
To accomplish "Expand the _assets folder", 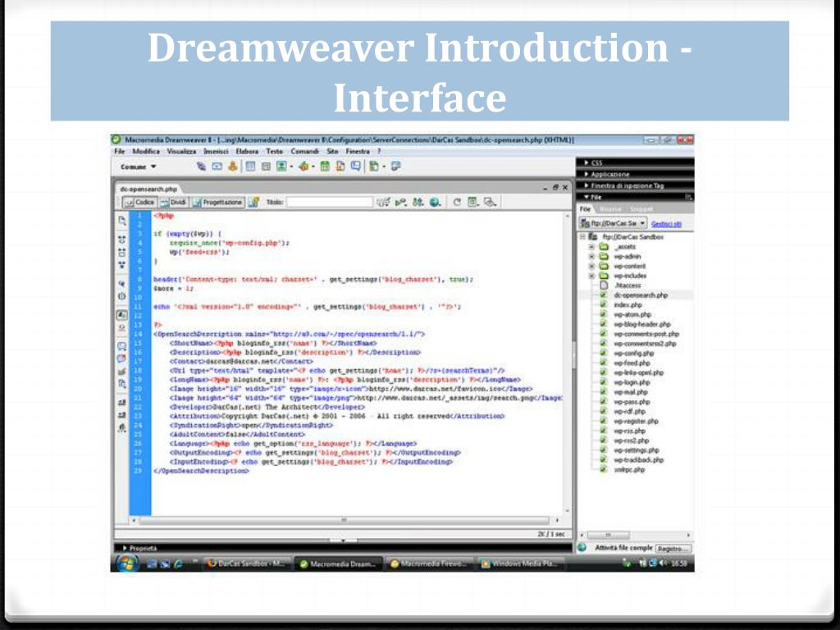I will click(591, 247).
